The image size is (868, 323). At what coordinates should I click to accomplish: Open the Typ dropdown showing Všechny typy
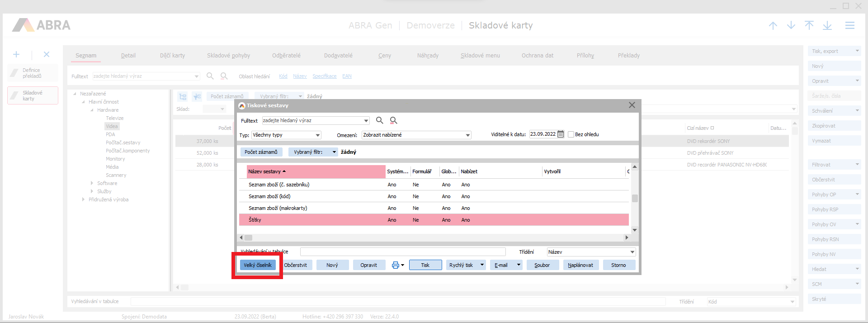(x=318, y=135)
